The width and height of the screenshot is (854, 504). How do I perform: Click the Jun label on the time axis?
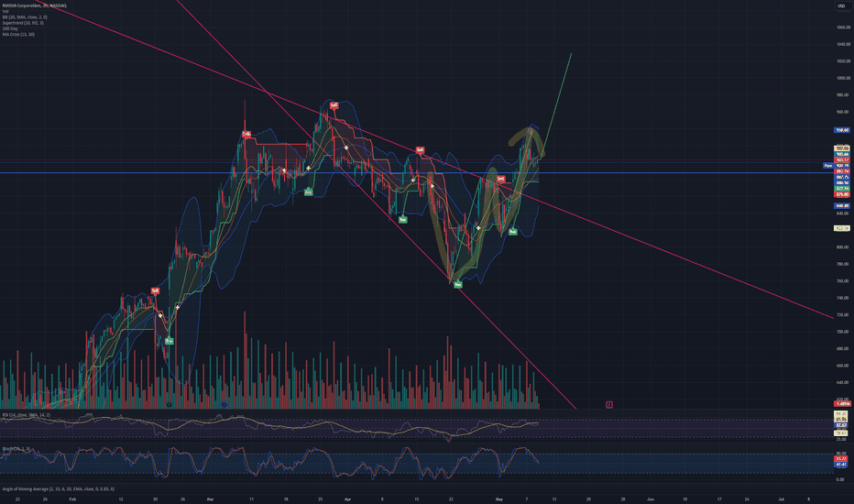(x=651, y=499)
